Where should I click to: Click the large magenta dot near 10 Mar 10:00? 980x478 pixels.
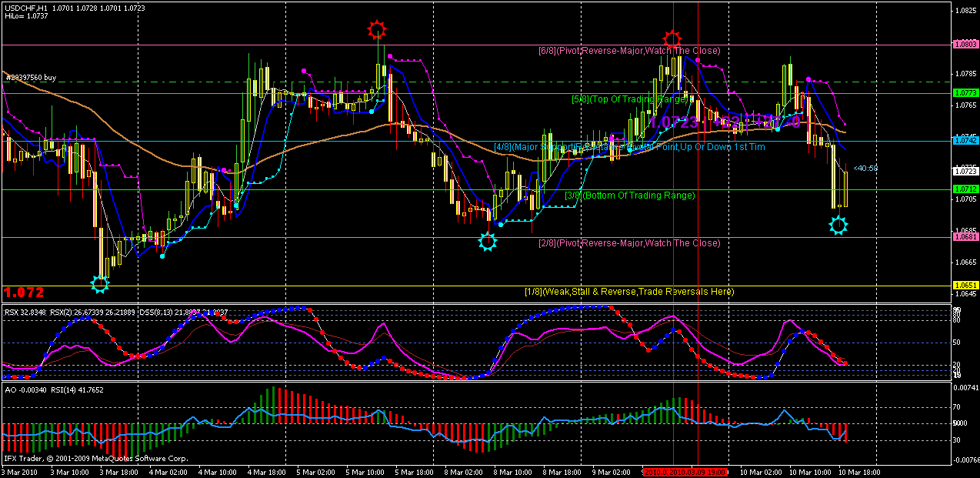click(x=808, y=79)
